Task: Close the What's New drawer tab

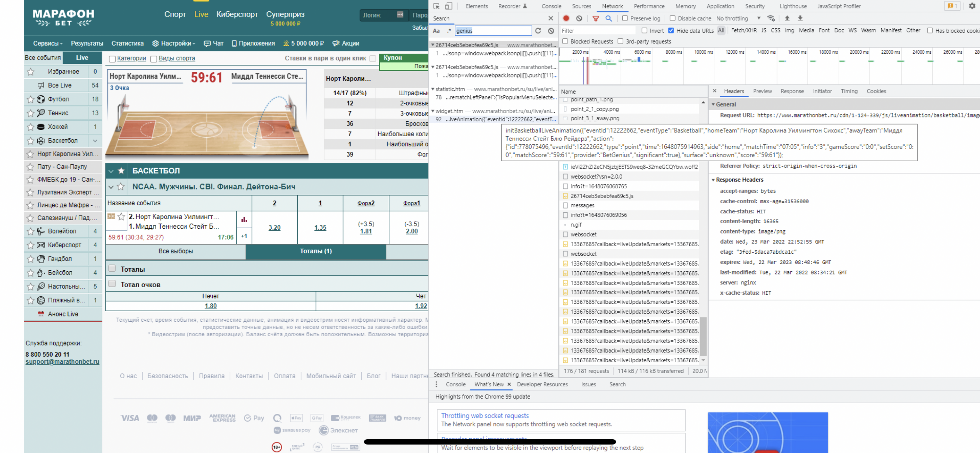Action: tap(509, 384)
